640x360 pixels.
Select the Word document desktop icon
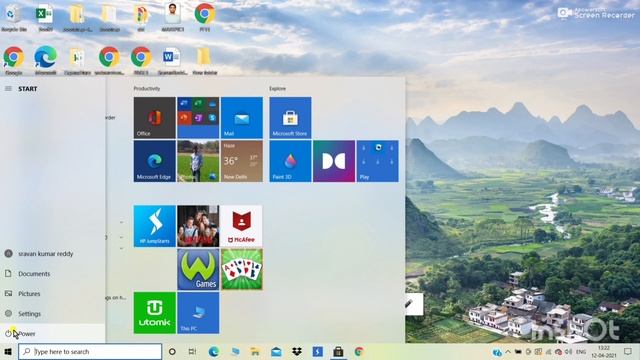point(172,60)
